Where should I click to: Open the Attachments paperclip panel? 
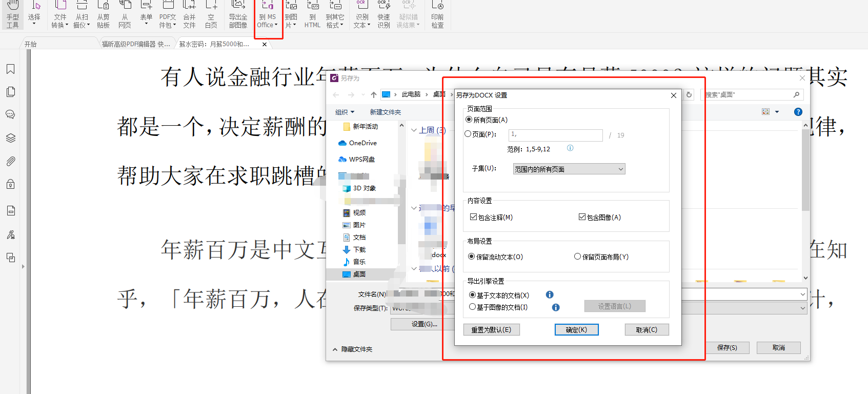[10, 162]
